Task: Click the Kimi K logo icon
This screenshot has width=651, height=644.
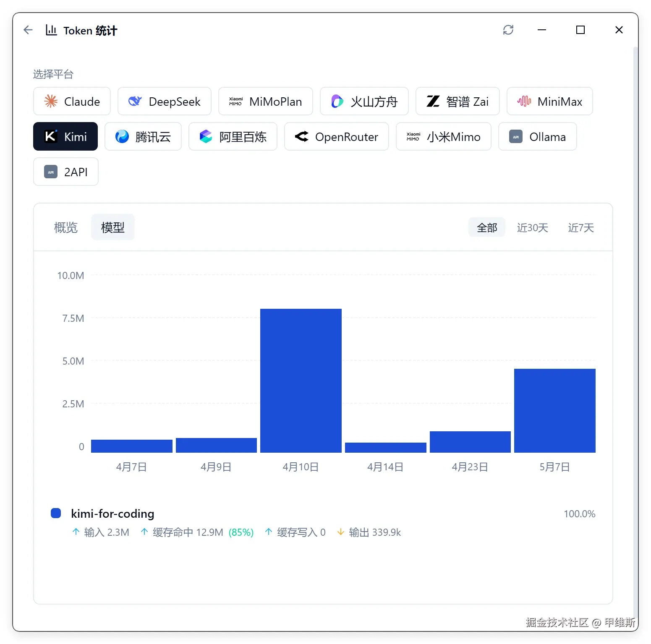Action: pyautogui.click(x=51, y=136)
